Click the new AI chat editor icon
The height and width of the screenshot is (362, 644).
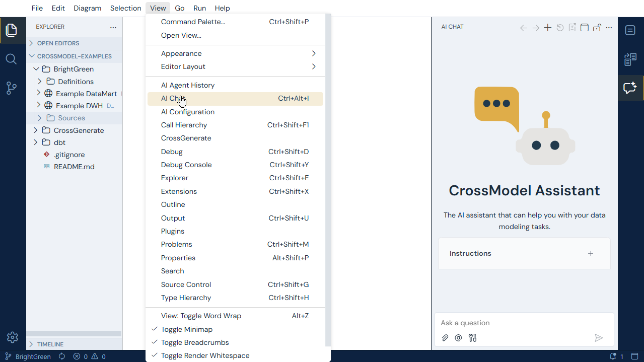(573, 28)
